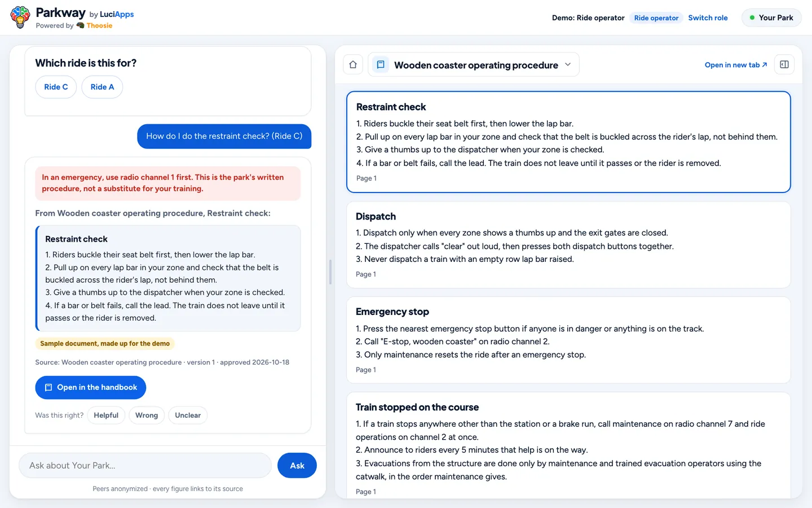812x508 pixels.
Task: Click the Ride operator role badge
Action: [x=656, y=17]
